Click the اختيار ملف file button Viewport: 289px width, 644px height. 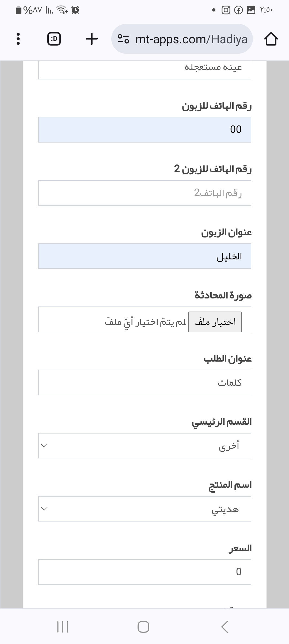point(215,322)
